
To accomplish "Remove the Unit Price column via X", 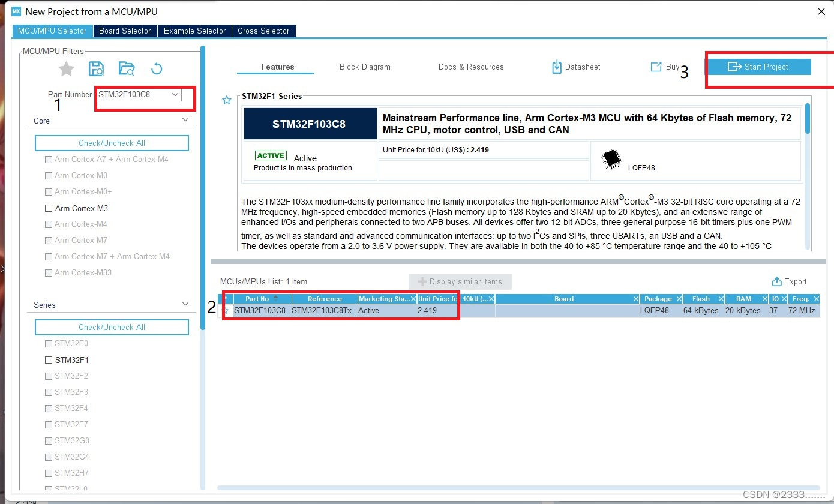I will (491, 299).
